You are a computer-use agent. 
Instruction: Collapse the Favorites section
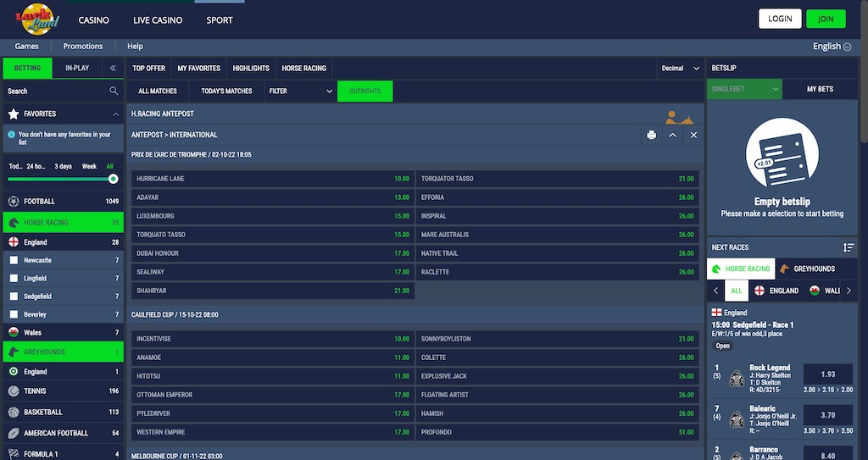[x=115, y=114]
